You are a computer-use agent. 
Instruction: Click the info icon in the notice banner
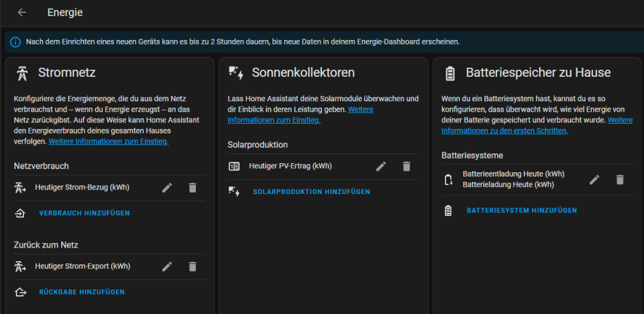[15, 42]
